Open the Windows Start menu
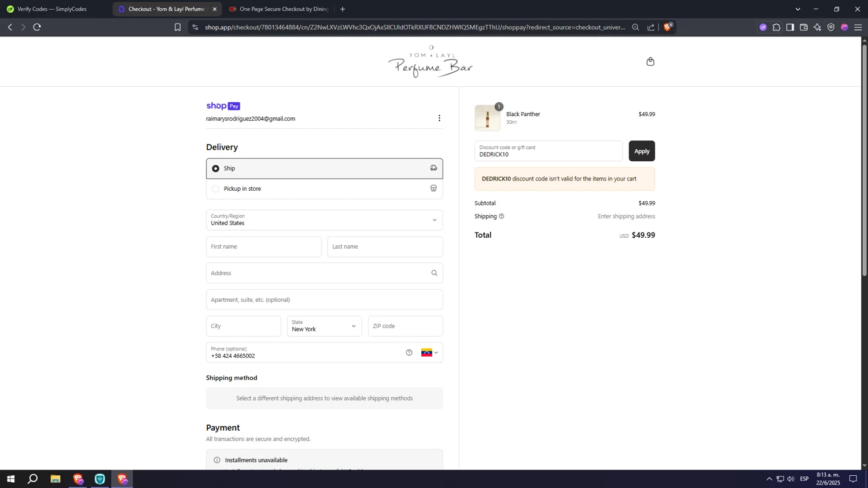Viewport: 868px width, 488px height. pyautogui.click(x=10, y=479)
